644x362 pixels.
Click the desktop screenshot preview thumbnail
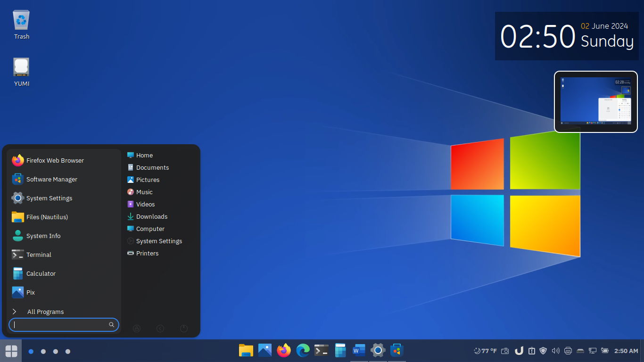[596, 102]
